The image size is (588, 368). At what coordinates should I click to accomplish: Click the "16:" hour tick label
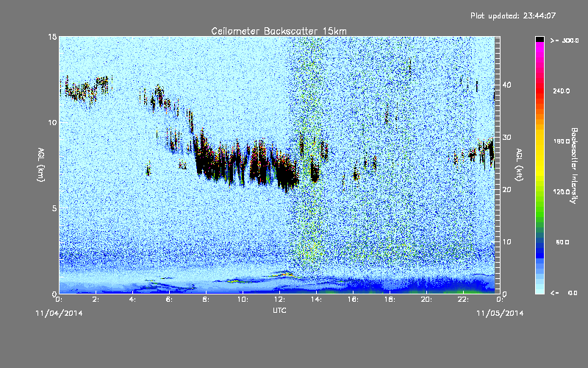click(354, 300)
